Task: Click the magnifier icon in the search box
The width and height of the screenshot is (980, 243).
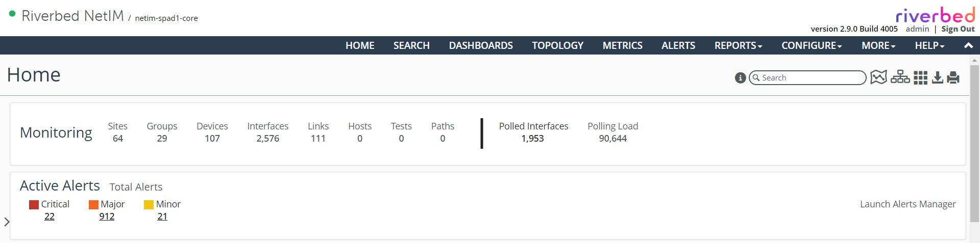Action: point(756,78)
